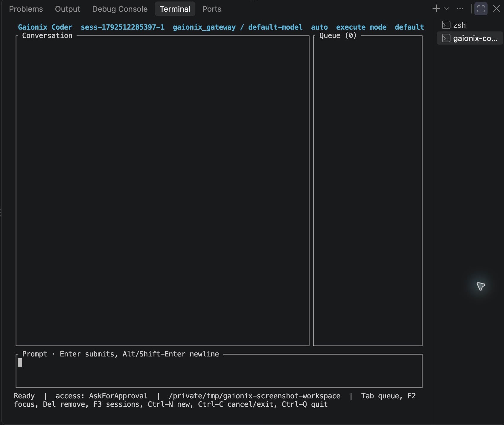The image size is (504, 425).
Task: Click gaionix_gateway / default-model label
Action: pos(237,27)
